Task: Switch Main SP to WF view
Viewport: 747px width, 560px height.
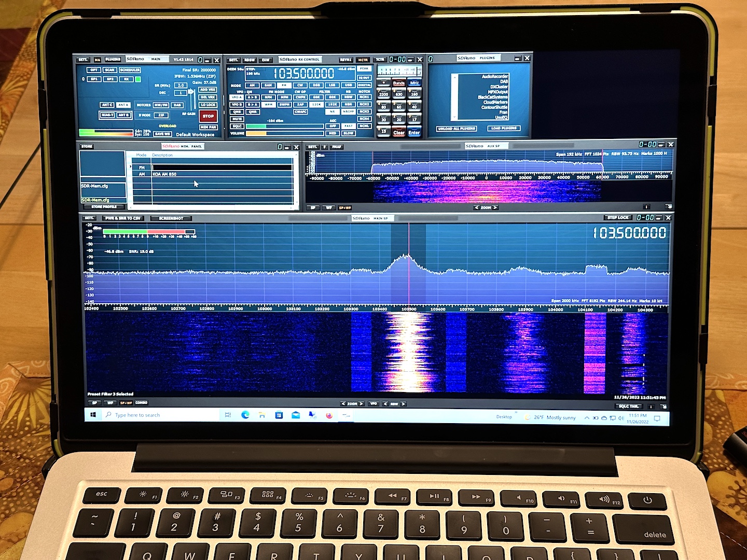Action: (110, 403)
